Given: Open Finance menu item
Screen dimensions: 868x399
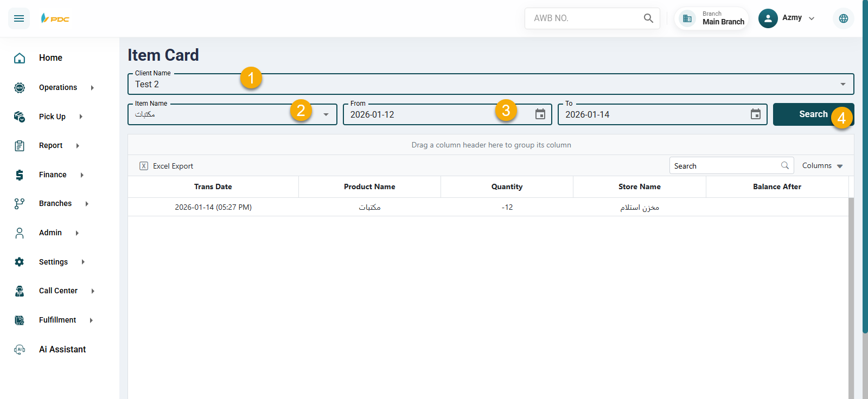Looking at the screenshot, I should point(53,175).
